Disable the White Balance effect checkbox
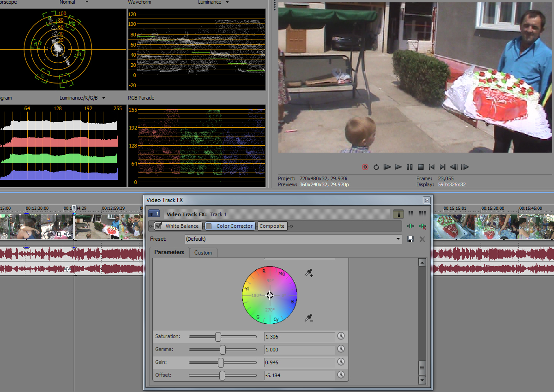This screenshot has height=392, width=554. [x=159, y=226]
